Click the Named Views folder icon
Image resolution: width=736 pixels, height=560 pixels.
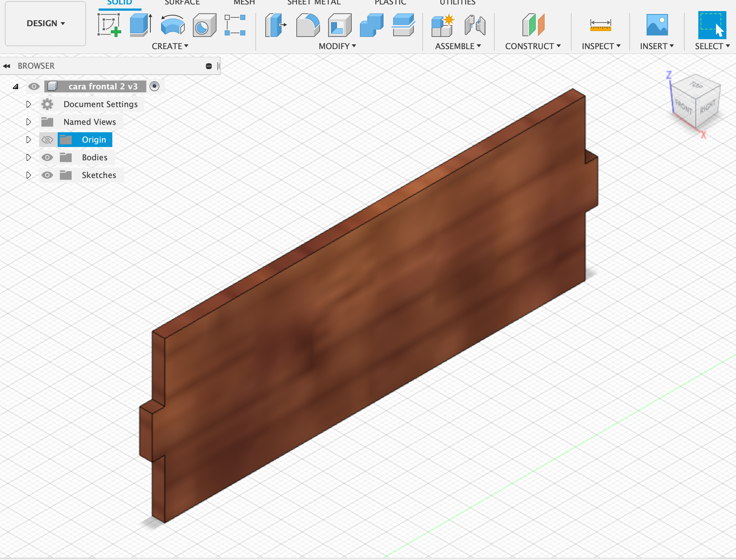tap(47, 122)
